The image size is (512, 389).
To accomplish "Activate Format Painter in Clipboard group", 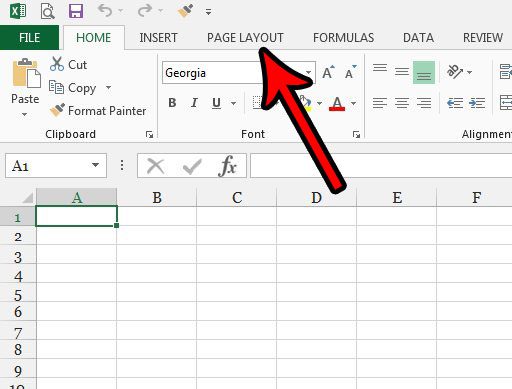I will (98, 110).
